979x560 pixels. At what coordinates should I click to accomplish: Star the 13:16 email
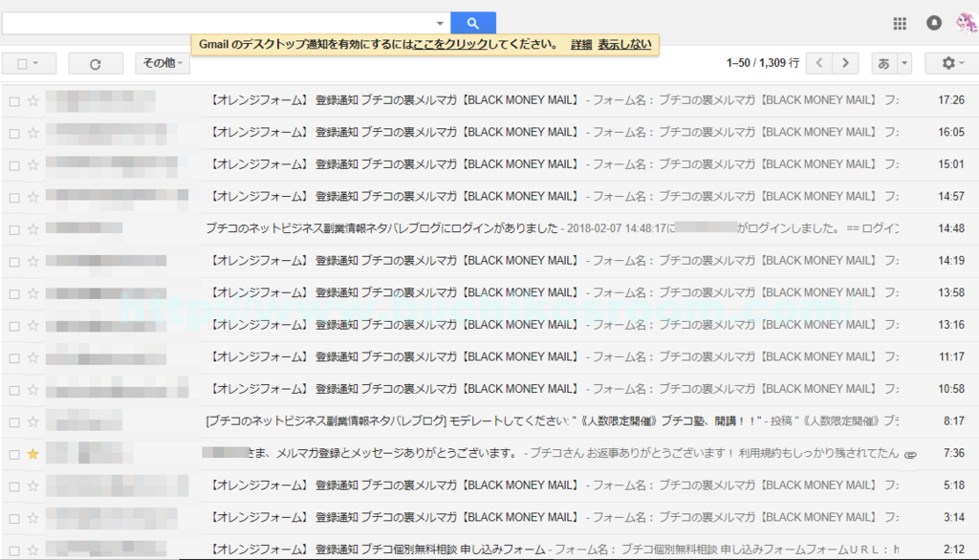[x=33, y=325]
